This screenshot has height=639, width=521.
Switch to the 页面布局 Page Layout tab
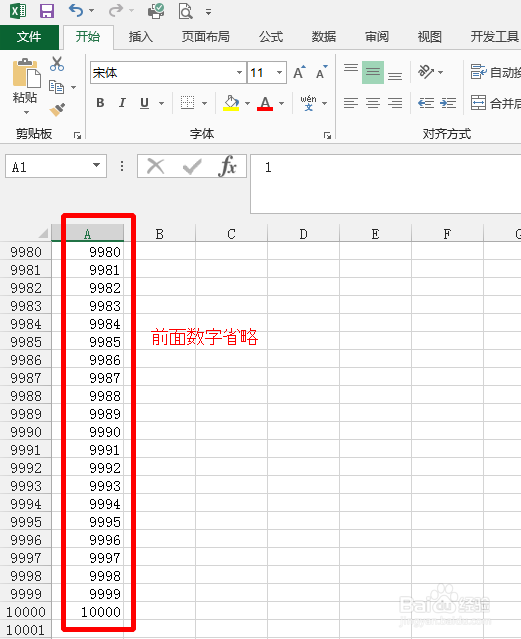[x=205, y=37]
